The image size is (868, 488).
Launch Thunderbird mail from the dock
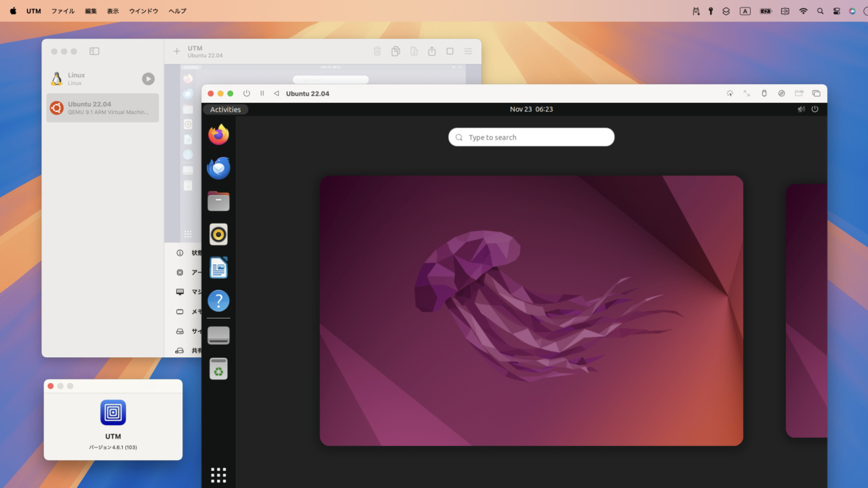point(218,168)
